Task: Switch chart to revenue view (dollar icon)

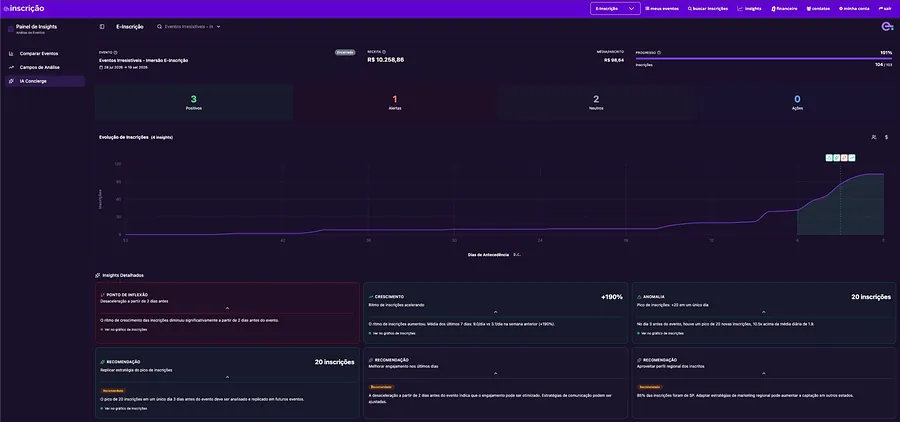Action: [886, 137]
